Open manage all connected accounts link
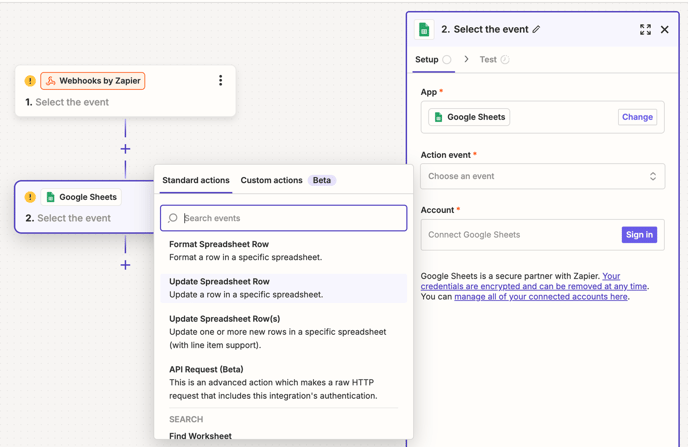This screenshot has height=447, width=688. click(x=541, y=297)
